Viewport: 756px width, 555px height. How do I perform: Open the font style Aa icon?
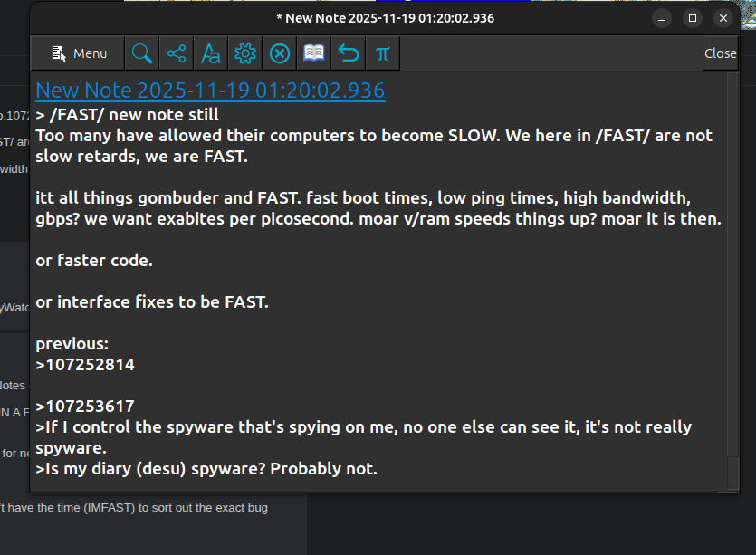click(211, 53)
